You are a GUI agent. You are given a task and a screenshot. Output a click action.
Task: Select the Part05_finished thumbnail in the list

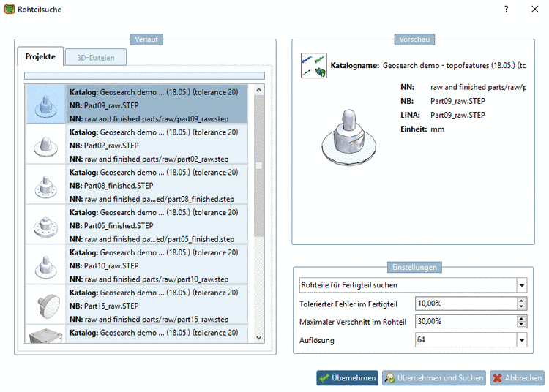pos(46,225)
